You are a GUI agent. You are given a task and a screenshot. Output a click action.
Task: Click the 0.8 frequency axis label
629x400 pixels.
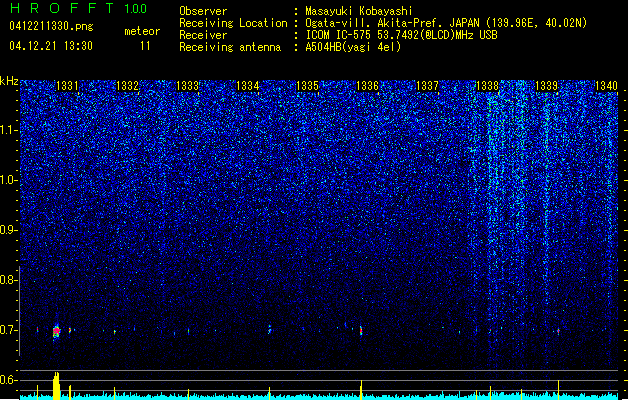tap(9, 280)
